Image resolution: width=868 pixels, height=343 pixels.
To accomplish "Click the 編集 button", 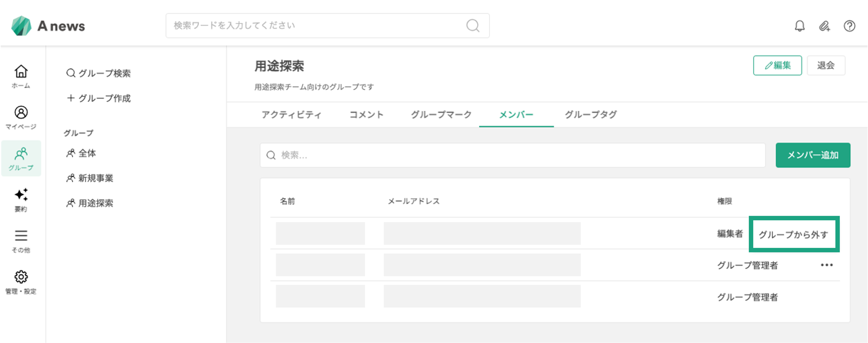I will pos(777,65).
